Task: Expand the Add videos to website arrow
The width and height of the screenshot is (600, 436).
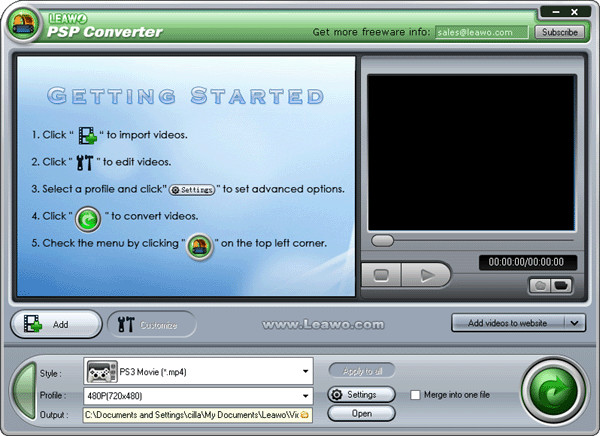Action: 574,323
